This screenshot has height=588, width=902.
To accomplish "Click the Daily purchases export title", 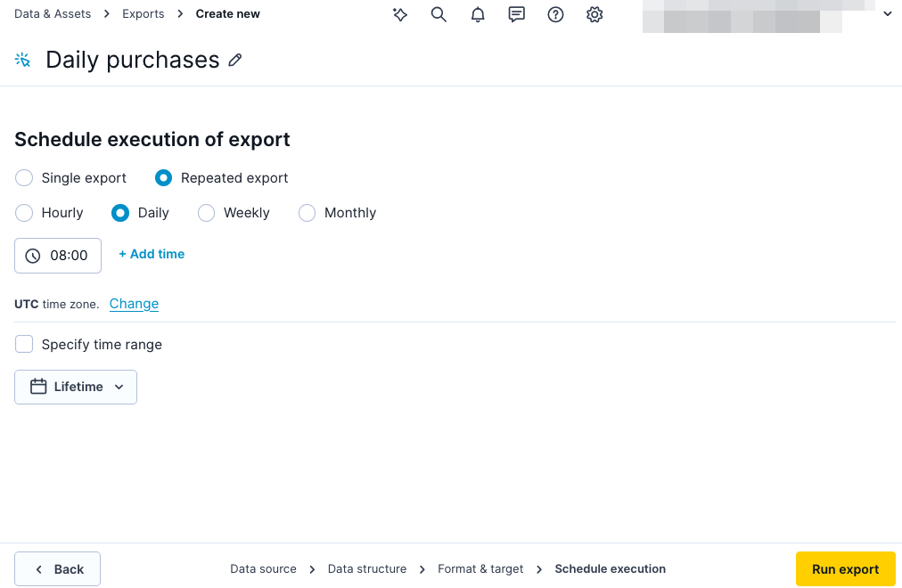I will click(133, 60).
